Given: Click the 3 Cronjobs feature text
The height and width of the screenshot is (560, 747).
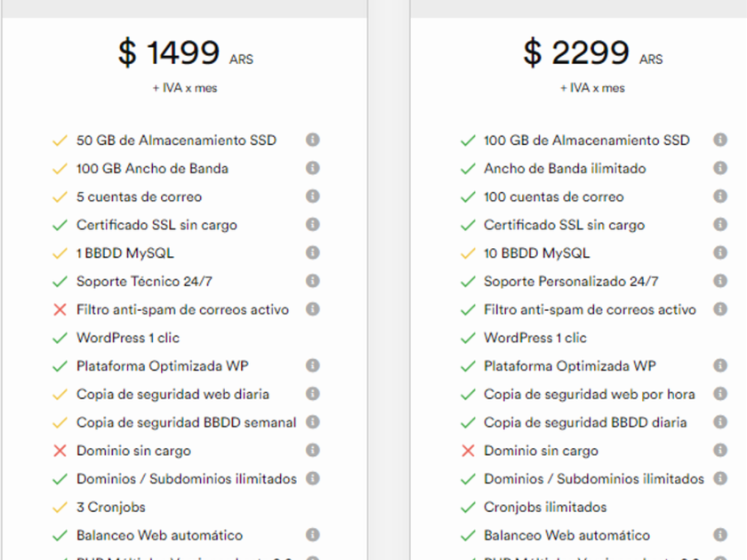Looking at the screenshot, I should [110, 507].
